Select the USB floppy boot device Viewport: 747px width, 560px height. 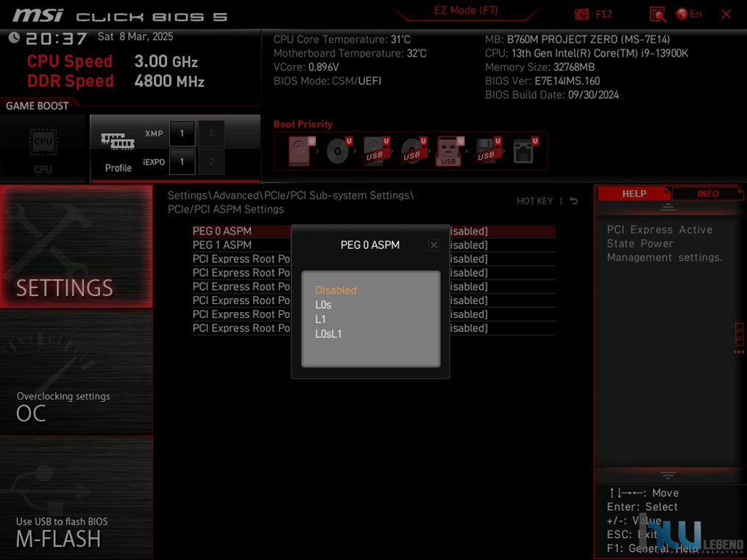tap(488, 151)
